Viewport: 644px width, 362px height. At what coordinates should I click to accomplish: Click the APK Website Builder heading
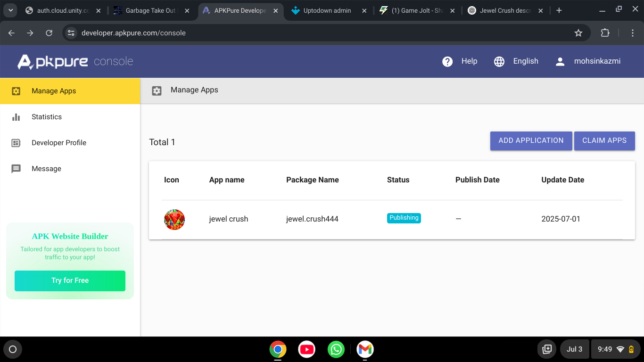point(70,237)
